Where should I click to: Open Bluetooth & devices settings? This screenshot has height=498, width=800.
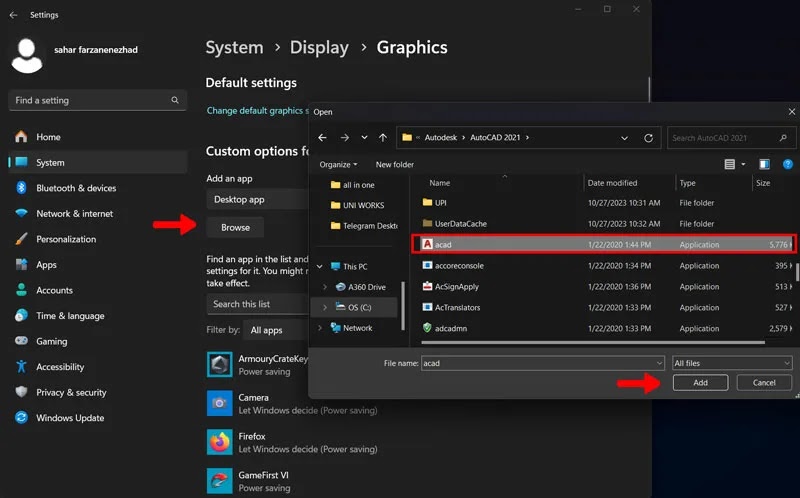97,188
